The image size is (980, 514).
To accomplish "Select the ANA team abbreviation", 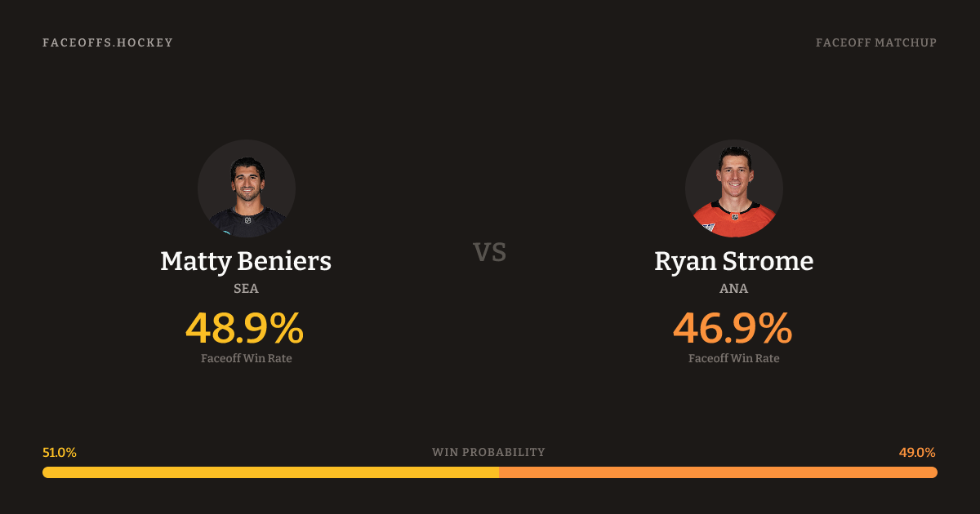I will pyautogui.click(x=733, y=289).
